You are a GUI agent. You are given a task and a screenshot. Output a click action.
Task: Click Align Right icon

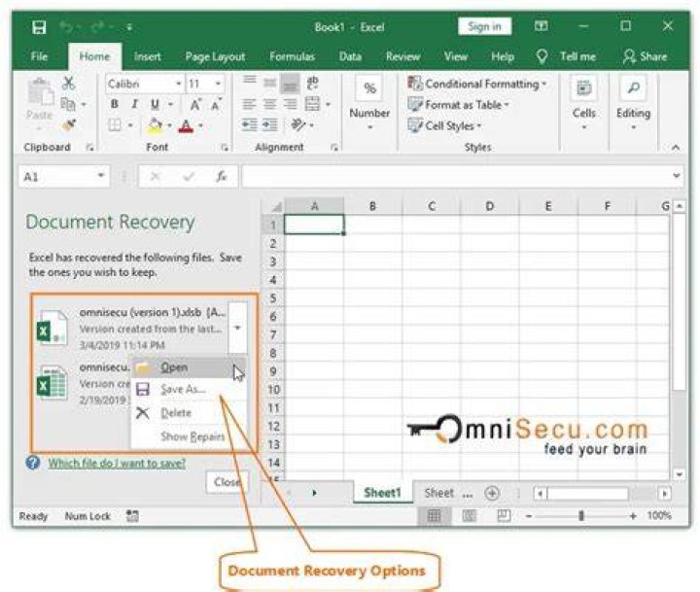(x=290, y=104)
